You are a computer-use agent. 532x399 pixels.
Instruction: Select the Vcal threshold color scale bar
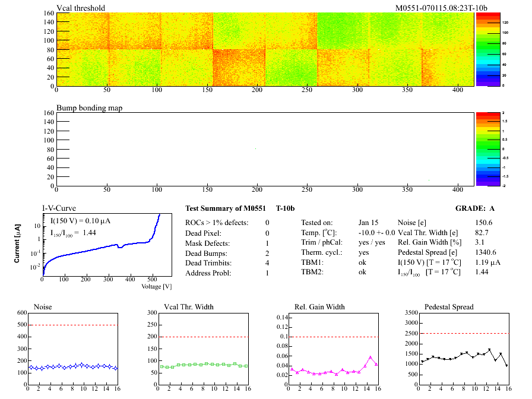(482, 49)
